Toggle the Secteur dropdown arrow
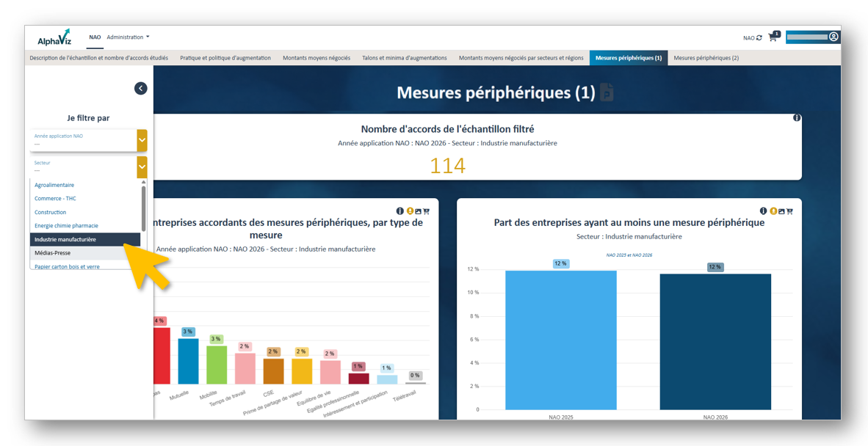 [142, 167]
